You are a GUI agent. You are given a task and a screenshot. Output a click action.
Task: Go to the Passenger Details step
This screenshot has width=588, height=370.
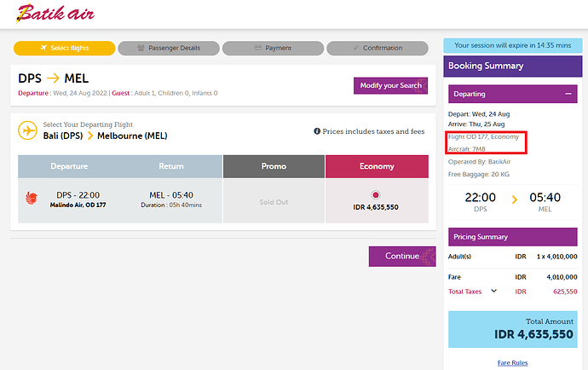(x=168, y=49)
